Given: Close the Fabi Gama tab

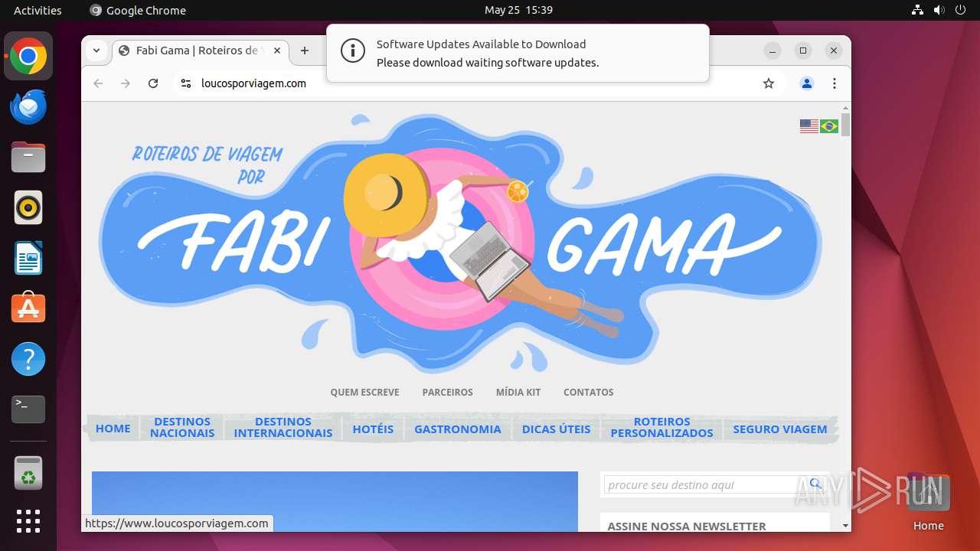Looking at the screenshot, I should [277, 51].
